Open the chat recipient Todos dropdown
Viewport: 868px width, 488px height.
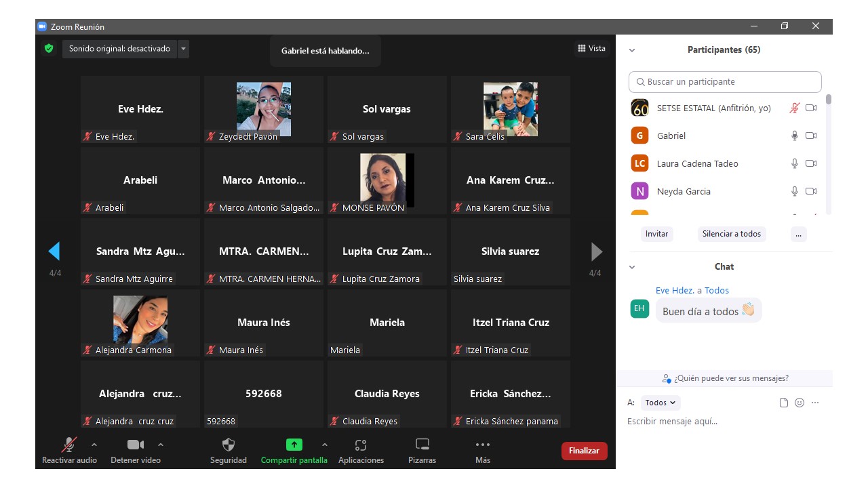pyautogui.click(x=660, y=403)
